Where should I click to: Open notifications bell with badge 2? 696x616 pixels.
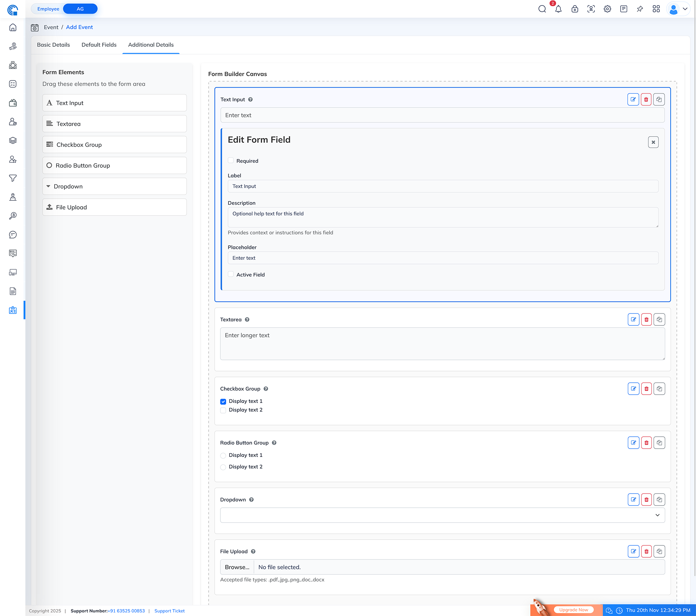click(x=558, y=9)
